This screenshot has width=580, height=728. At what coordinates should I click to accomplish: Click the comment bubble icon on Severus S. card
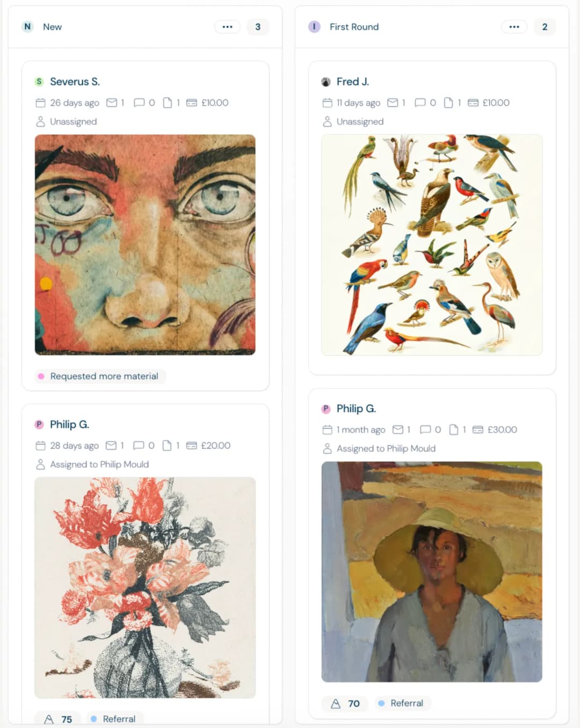click(x=139, y=103)
